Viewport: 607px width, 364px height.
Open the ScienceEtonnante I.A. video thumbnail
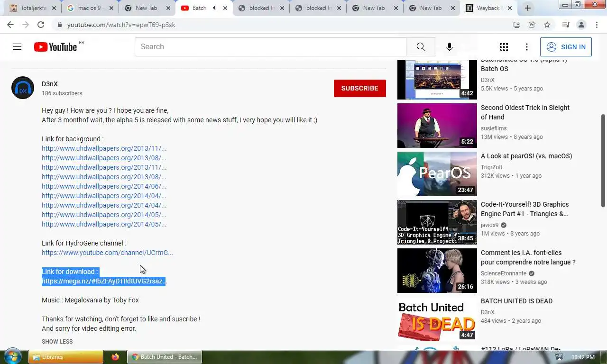[437, 271]
